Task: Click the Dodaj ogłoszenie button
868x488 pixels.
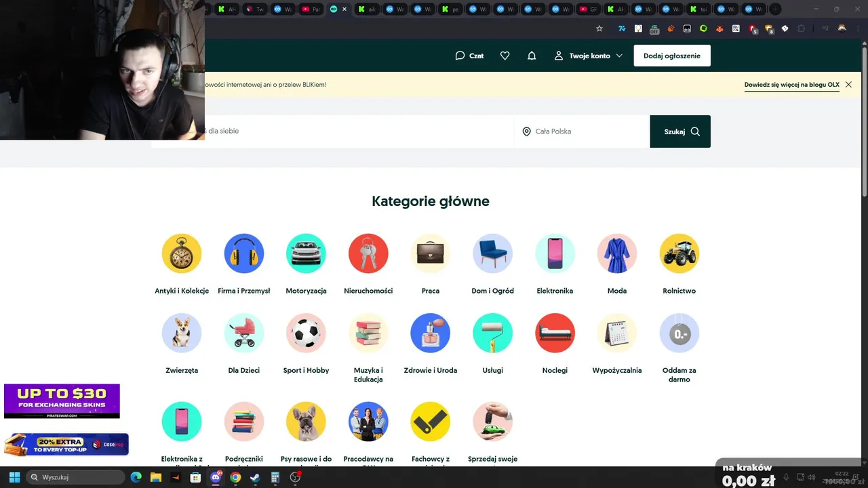Action: click(672, 56)
